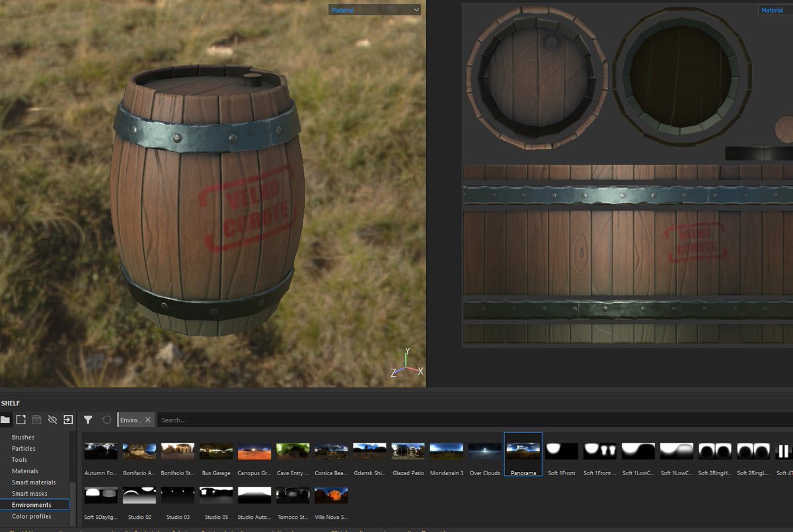Pick the Autumn Fo... environment thumbnail
793x532 pixels.
[101, 451]
